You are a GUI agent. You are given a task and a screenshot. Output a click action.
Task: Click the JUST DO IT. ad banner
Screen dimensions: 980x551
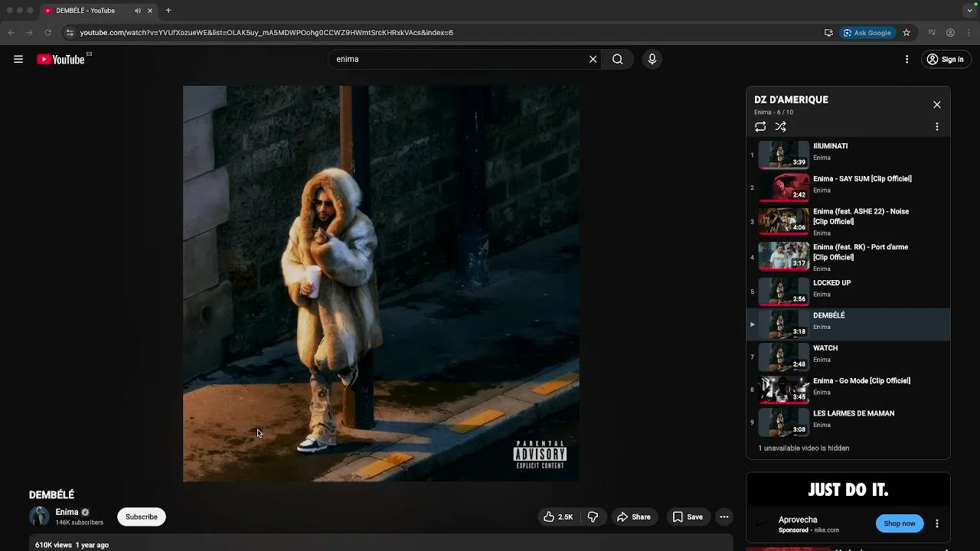point(848,490)
